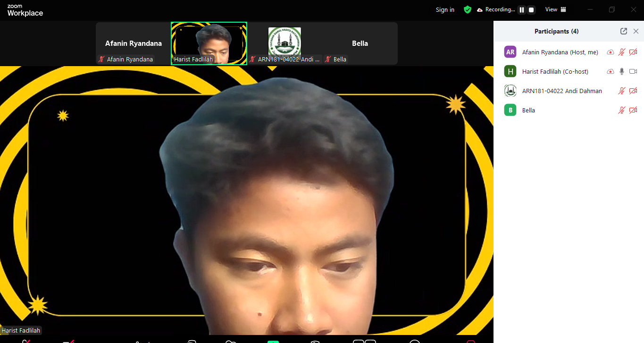The image size is (644, 343).
Task: Click recording icon beside Afanin Ryandana
Action: point(611,52)
